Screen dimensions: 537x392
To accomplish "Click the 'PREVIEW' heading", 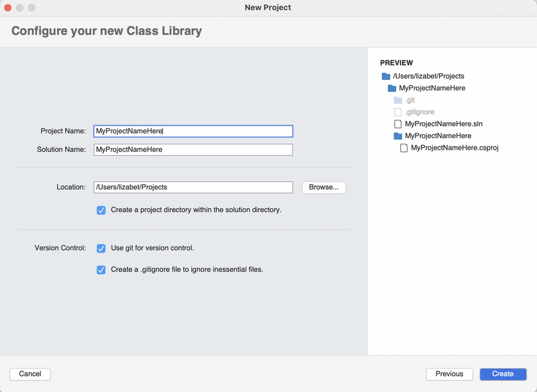I will (x=396, y=62).
